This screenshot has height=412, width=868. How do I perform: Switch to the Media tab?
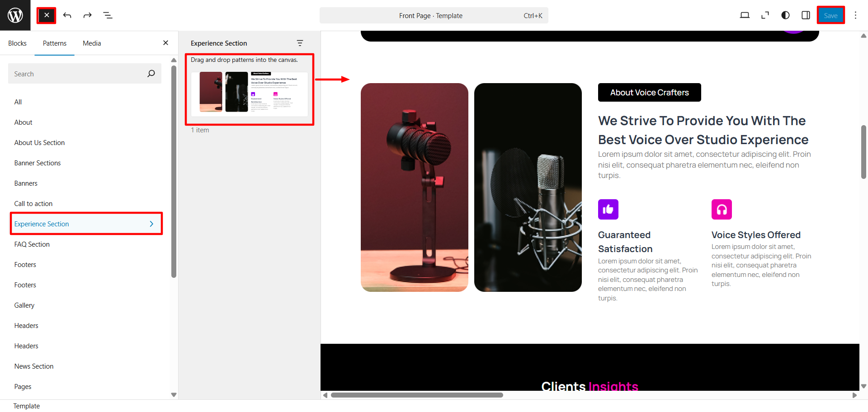(x=92, y=43)
